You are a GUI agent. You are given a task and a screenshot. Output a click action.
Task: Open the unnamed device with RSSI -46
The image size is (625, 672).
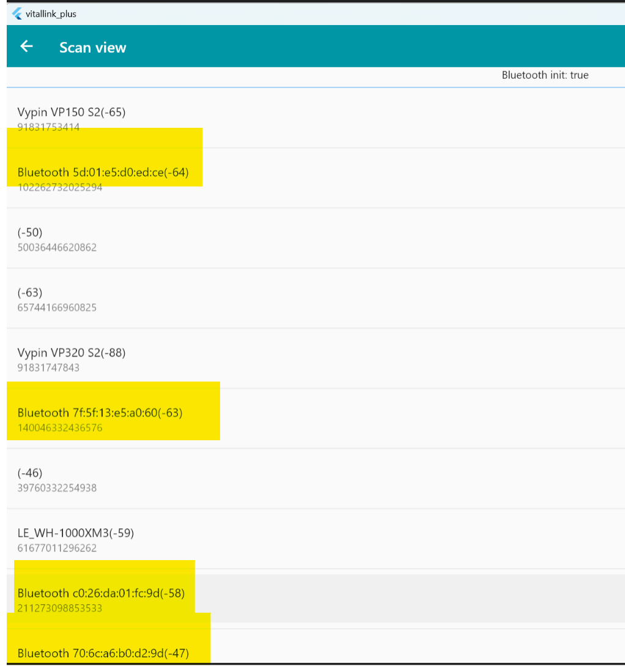(316, 479)
